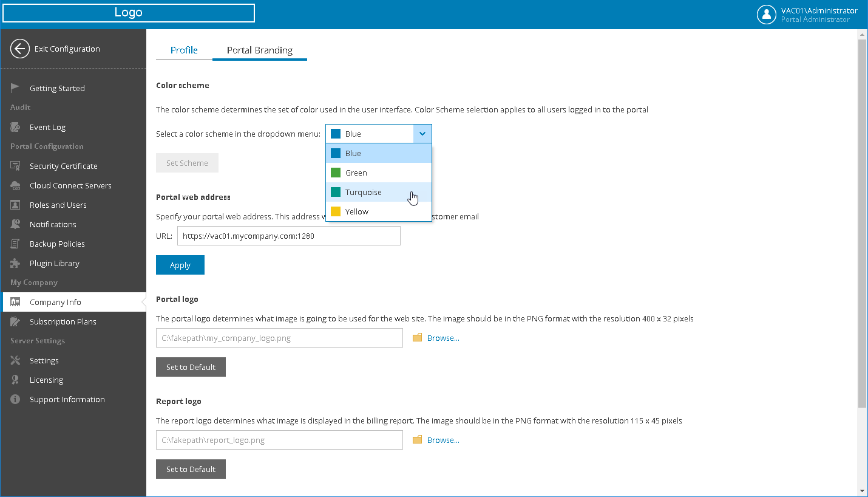Click Set to Default under Report logo

coord(191,469)
